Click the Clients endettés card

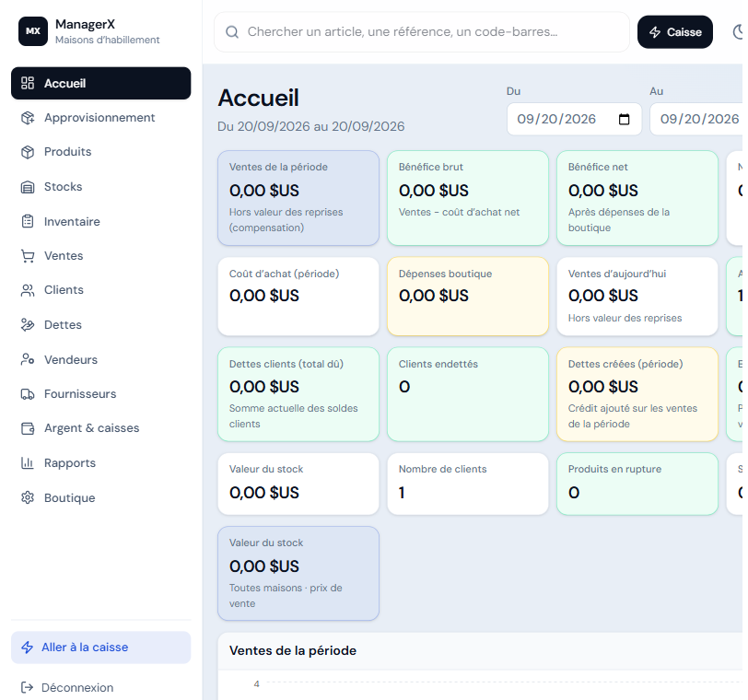point(468,394)
